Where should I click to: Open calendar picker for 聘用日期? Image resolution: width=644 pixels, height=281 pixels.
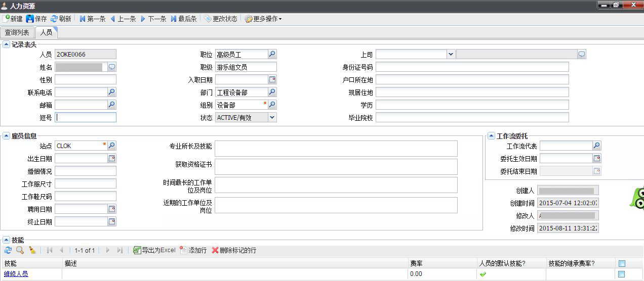112,209
